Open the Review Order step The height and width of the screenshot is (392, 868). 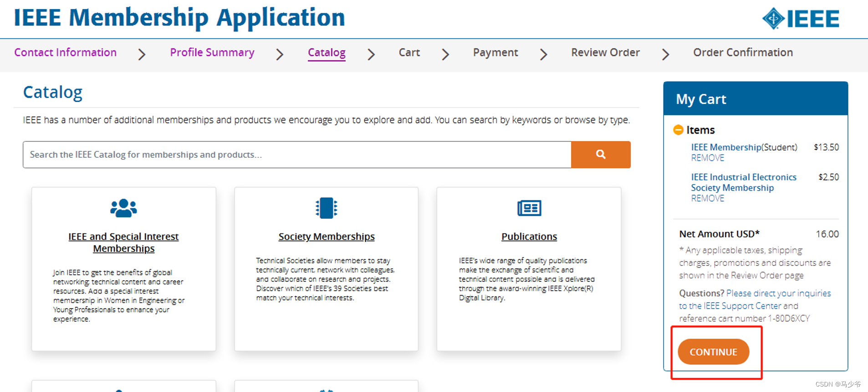605,52
